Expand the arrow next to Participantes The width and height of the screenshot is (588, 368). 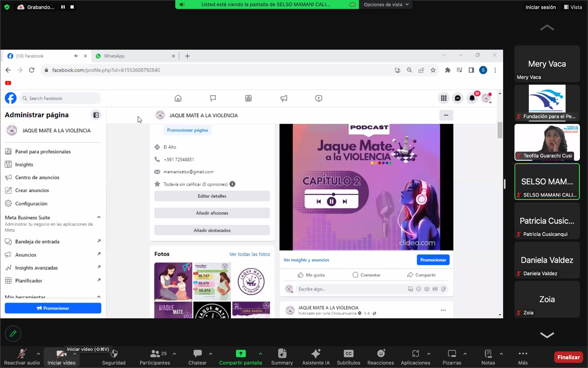[x=174, y=354]
